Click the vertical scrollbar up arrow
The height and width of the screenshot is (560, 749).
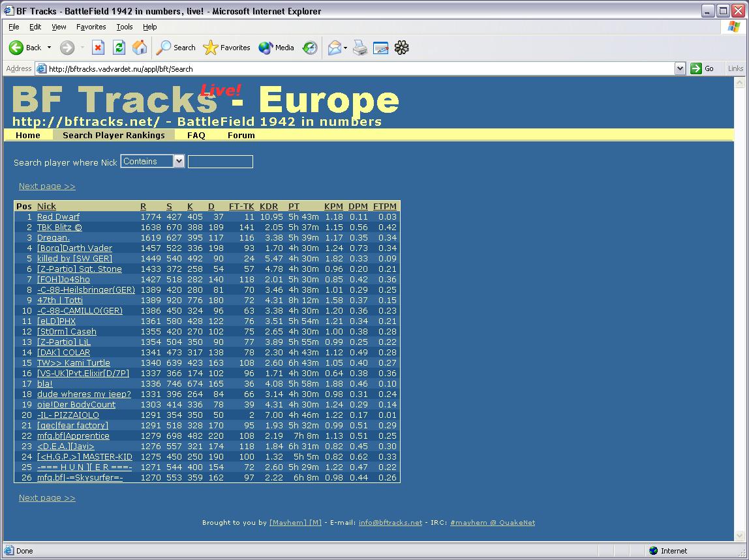[739, 82]
